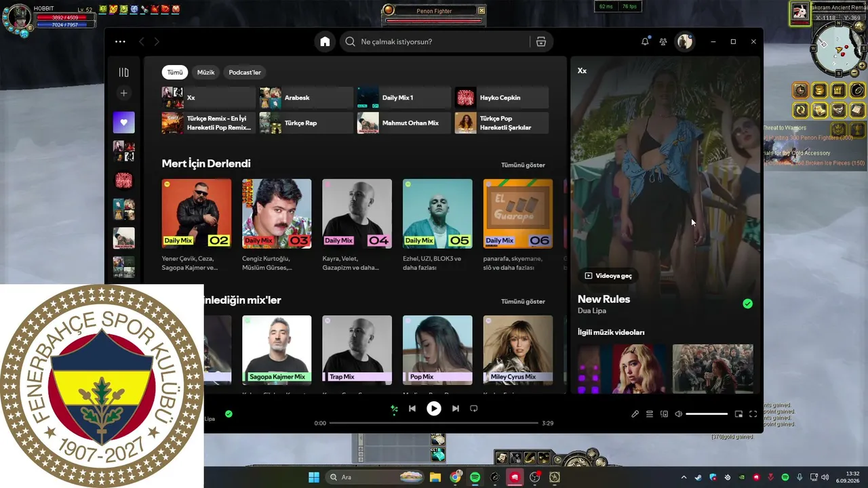The width and height of the screenshot is (868, 488).
Task: Go to Spotify Home
Action: [x=325, y=42]
